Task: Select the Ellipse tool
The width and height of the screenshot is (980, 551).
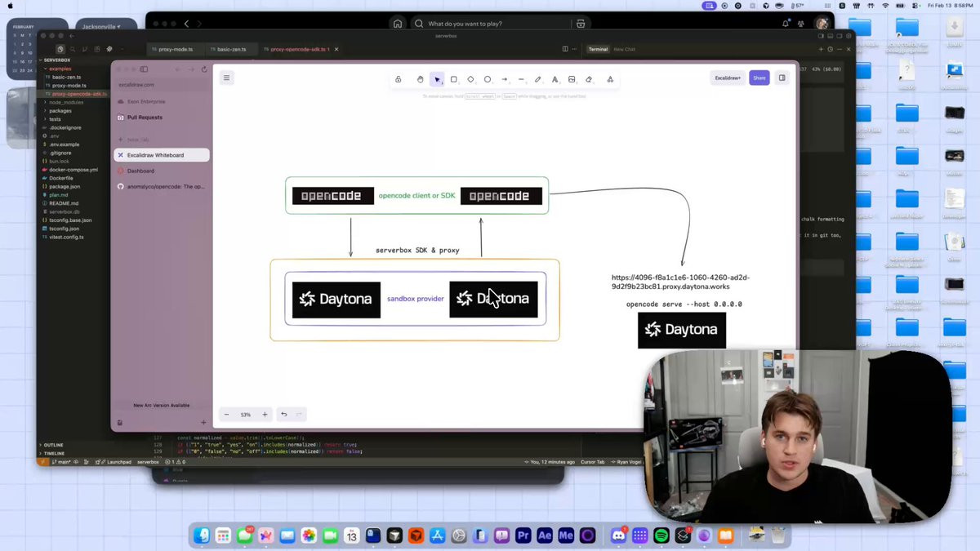Action: (x=488, y=79)
